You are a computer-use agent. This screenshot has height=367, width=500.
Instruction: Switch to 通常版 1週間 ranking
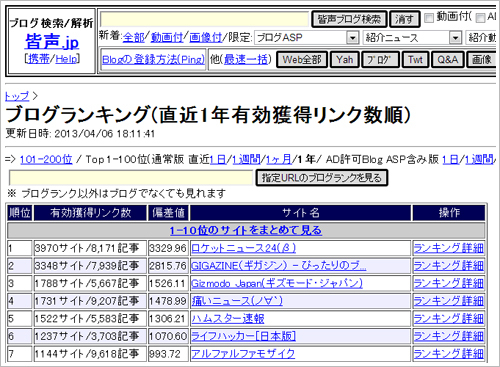[246, 159]
